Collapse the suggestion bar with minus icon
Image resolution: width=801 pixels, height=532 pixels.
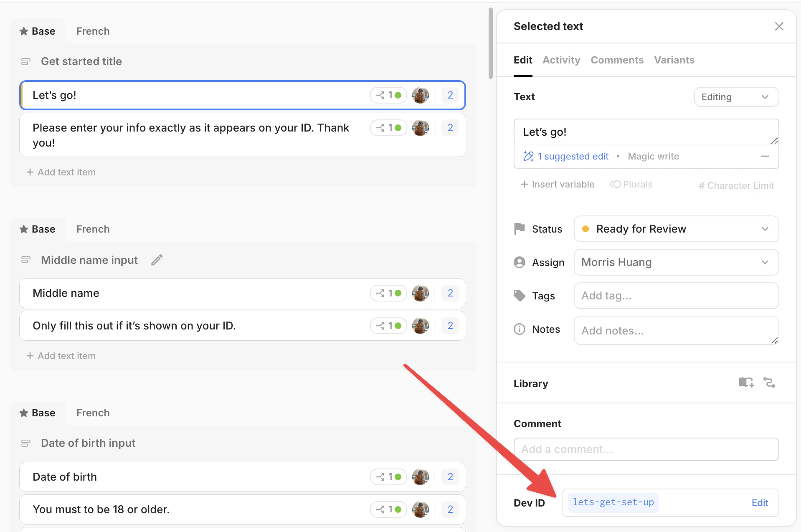click(x=765, y=156)
